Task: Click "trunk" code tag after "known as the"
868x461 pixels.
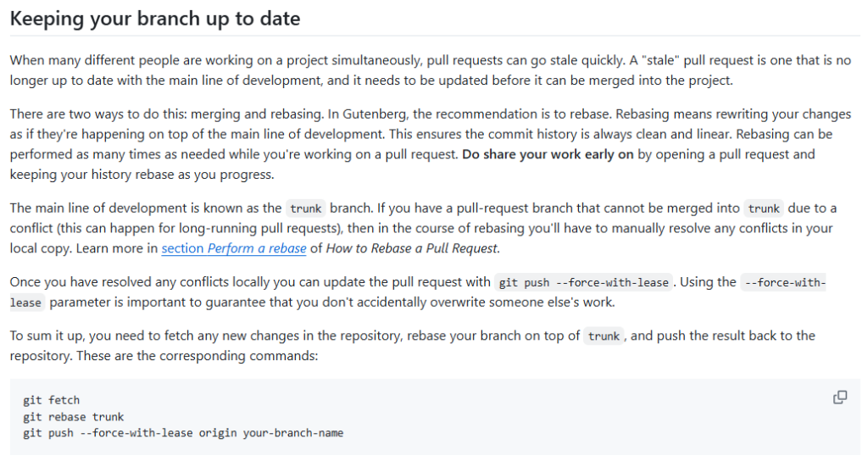Action: tap(305, 208)
